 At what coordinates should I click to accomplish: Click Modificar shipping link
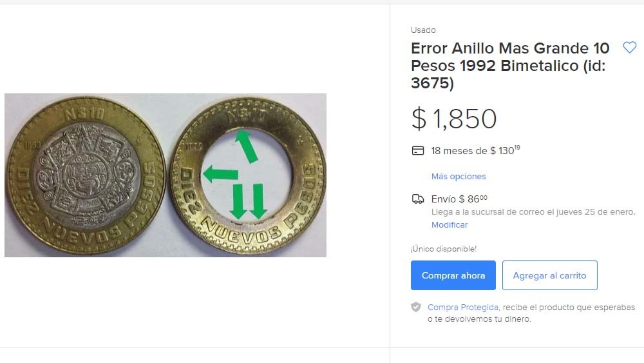click(450, 225)
